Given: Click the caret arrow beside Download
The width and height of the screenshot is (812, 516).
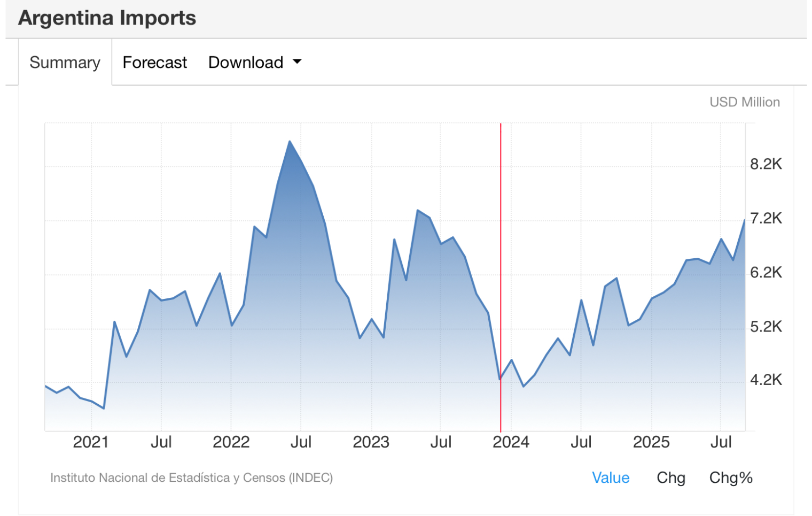Looking at the screenshot, I should [x=298, y=62].
